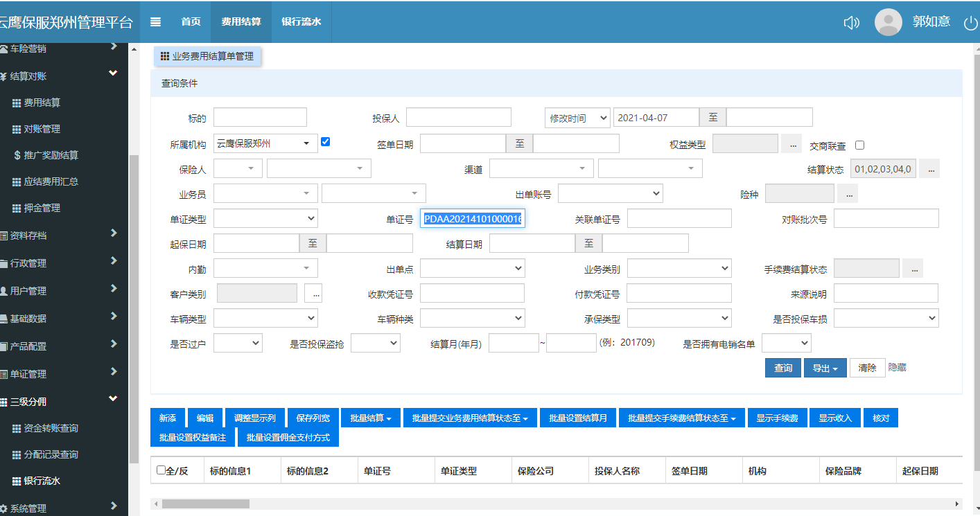Go to the 首页 tab
The height and width of the screenshot is (516, 980).
[191, 21]
